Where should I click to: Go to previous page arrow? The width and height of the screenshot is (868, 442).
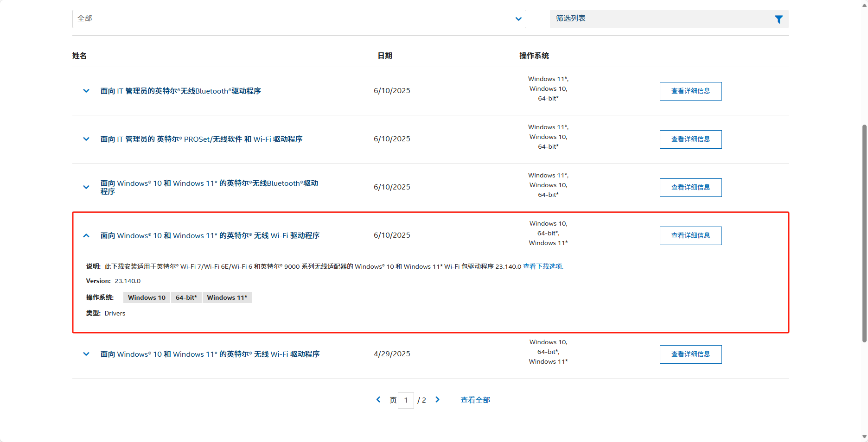378,399
